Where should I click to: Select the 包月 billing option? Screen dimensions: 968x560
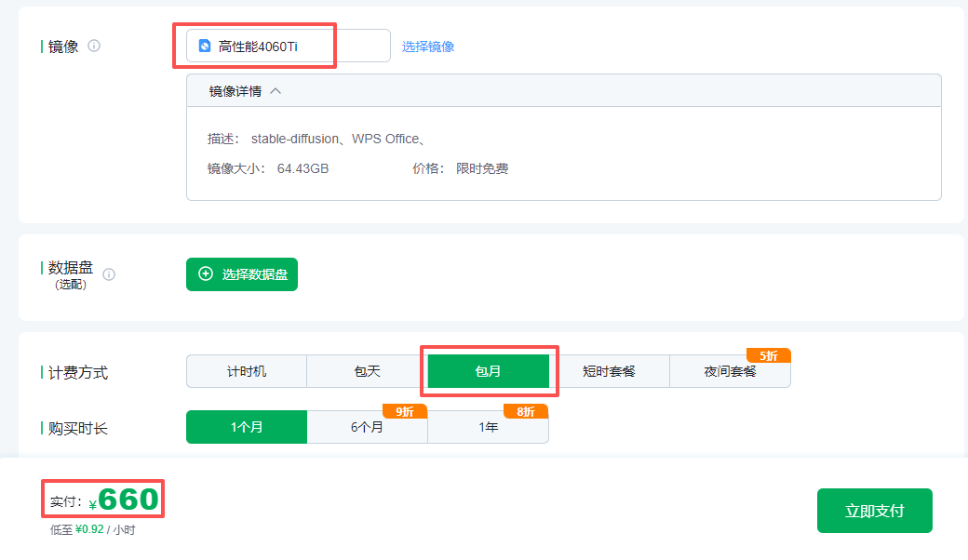(x=489, y=370)
